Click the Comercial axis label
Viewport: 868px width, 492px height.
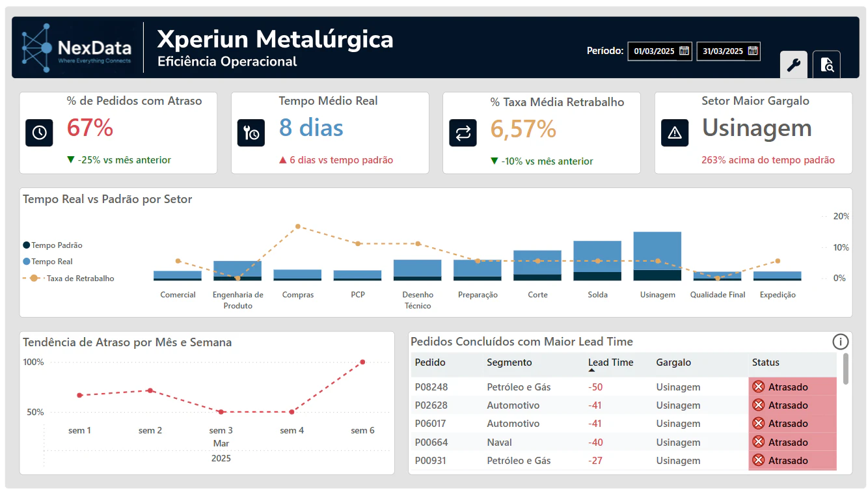(x=178, y=295)
